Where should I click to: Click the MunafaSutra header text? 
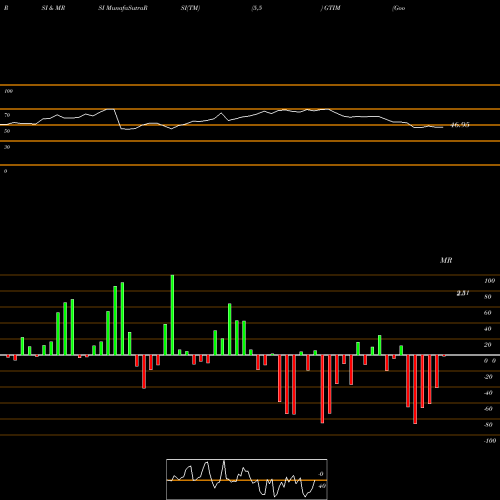click(126, 8)
